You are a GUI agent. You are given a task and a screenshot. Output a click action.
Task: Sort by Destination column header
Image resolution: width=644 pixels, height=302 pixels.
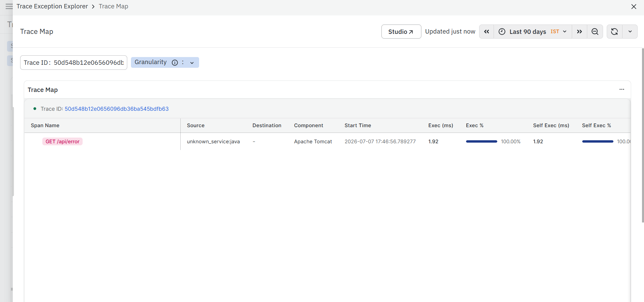(267, 125)
